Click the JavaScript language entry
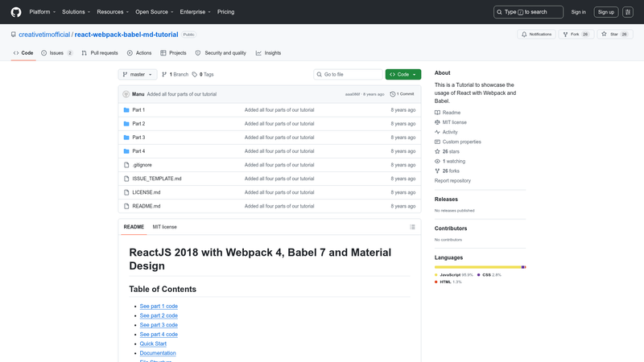Screen dimensions: 644x362 point(454,275)
